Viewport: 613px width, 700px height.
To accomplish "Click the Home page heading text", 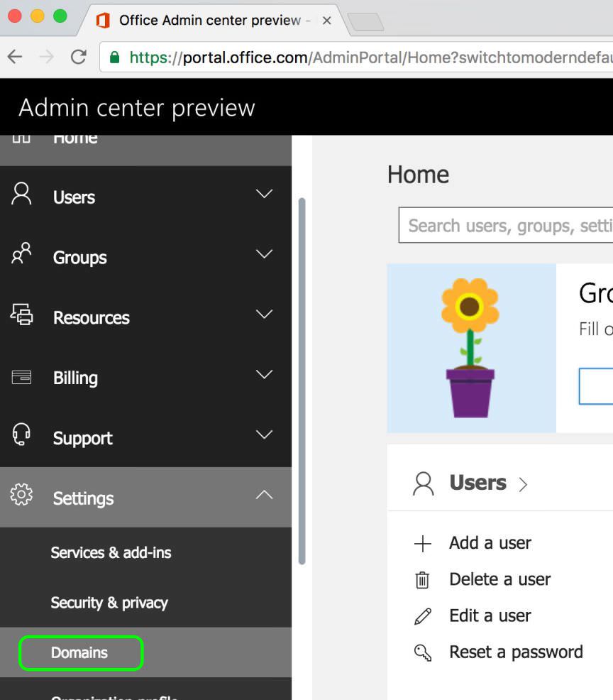I will [418, 175].
